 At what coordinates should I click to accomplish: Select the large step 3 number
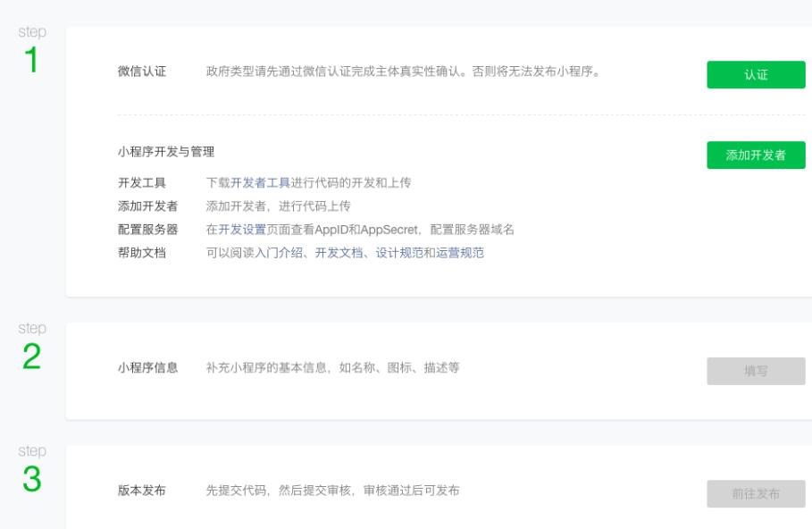click(31, 479)
